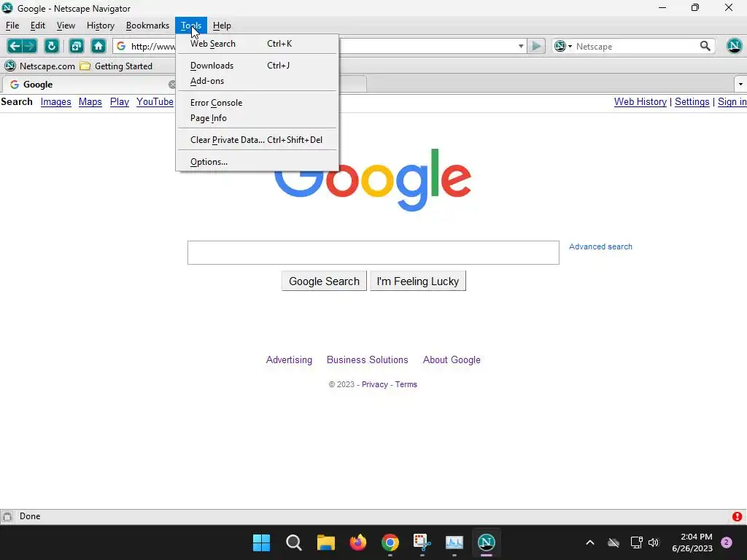
Task: Click the Google search text field
Action: pos(373,252)
